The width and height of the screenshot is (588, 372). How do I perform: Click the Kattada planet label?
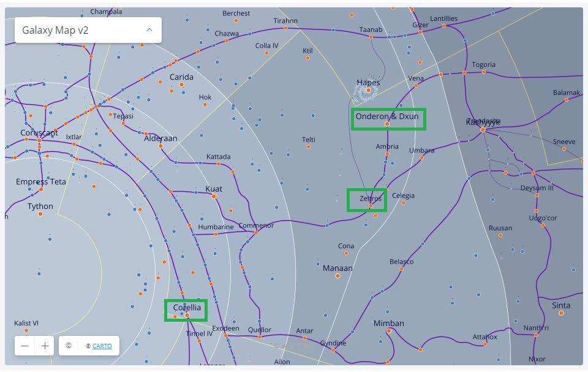[218, 156]
